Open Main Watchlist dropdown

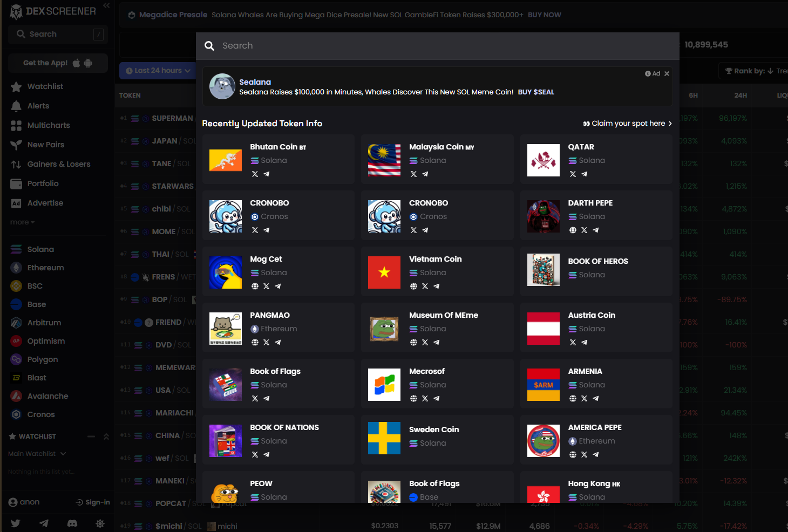[37, 454]
